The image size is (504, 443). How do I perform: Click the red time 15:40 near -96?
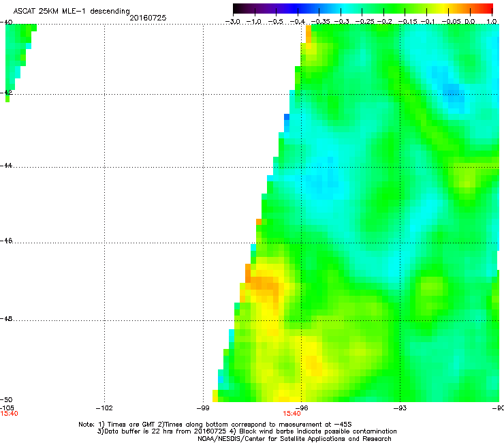[292, 414]
